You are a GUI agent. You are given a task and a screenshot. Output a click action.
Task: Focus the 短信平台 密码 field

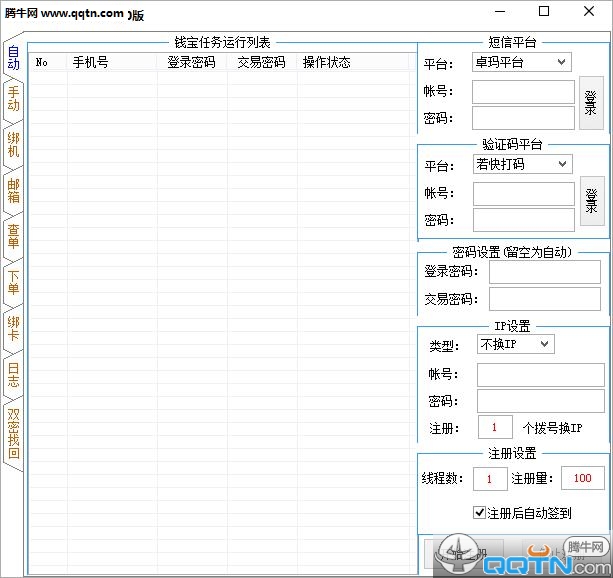tap(523, 118)
